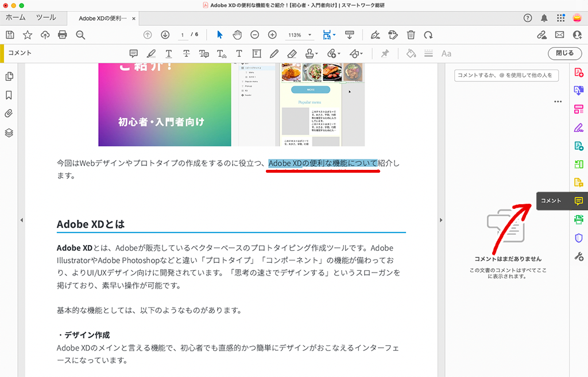Open the page thumbnails panel
588x377 pixels.
click(9, 76)
